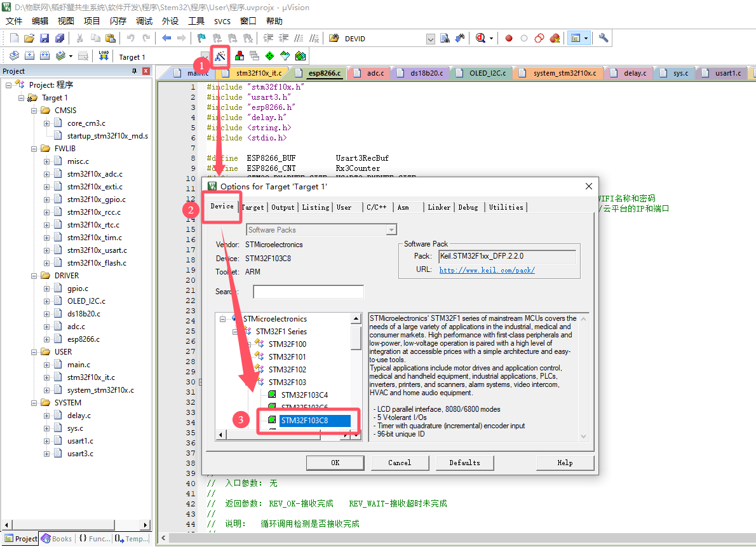Cancel the Options for Target dialog
Screen dimensions: 756x549
[400, 463]
